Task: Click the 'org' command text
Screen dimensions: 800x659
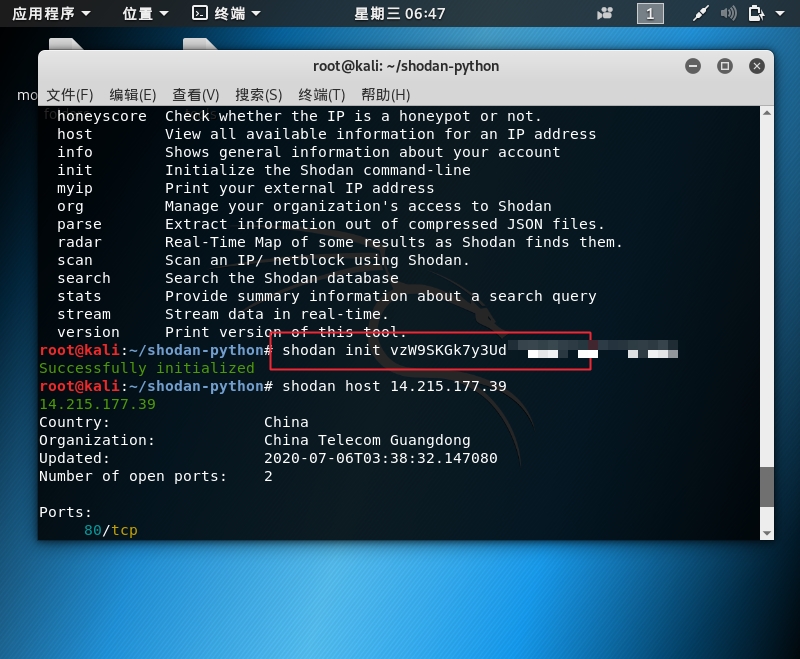Action: coord(70,207)
